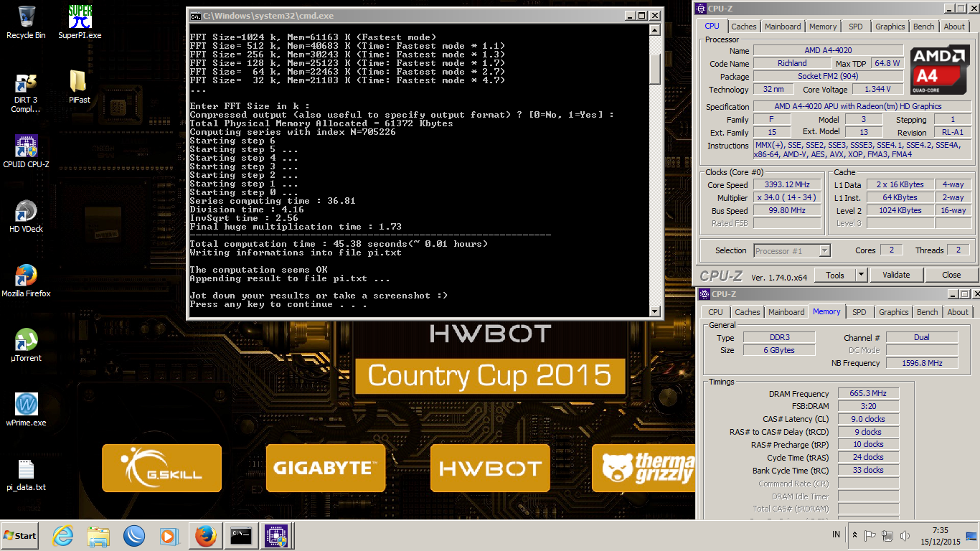This screenshot has width=980, height=551.
Task: Open Graphics tab in lower CPU-Z window
Action: point(893,312)
